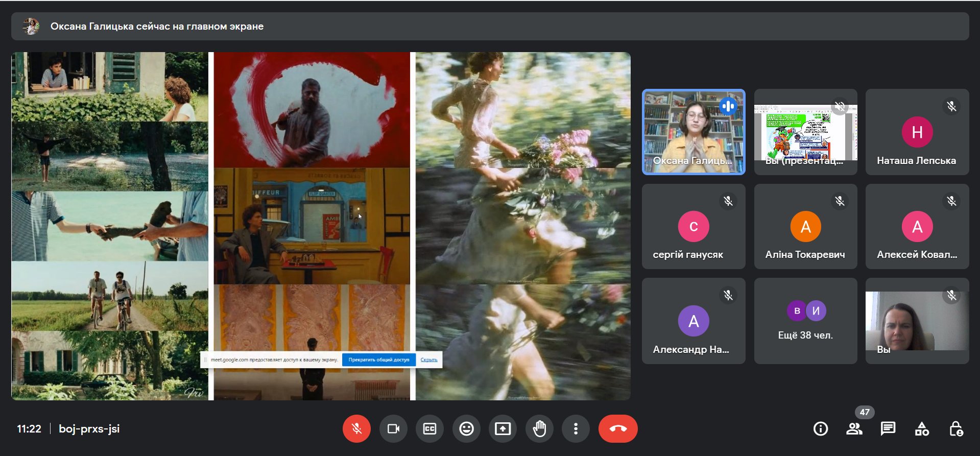Raise hand using the hand icon
Viewport: 980px width, 456px height.
(539, 428)
